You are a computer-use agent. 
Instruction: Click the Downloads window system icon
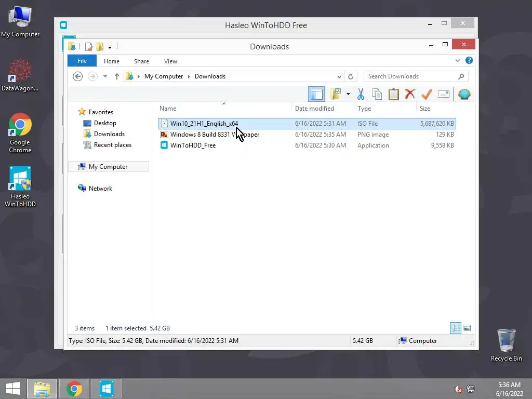[x=72, y=46]
